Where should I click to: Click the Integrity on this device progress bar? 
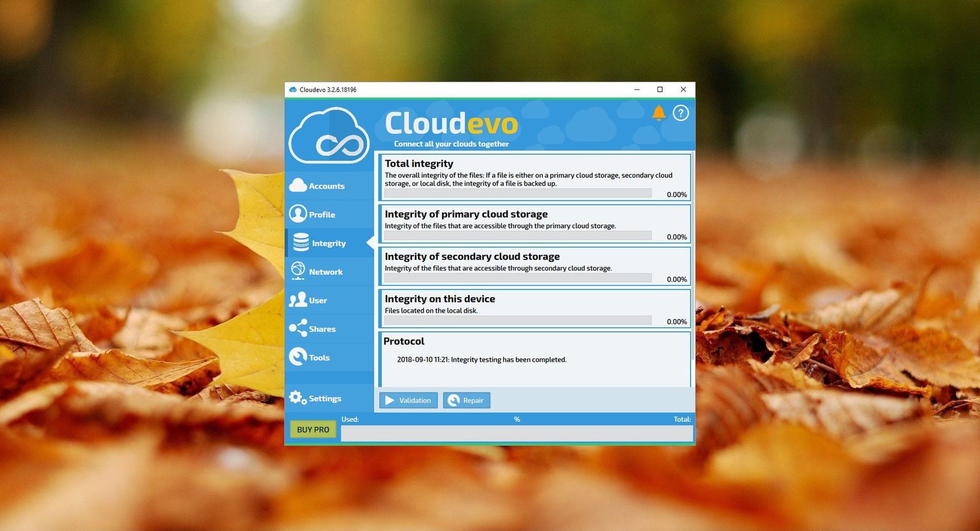(518, 320)
